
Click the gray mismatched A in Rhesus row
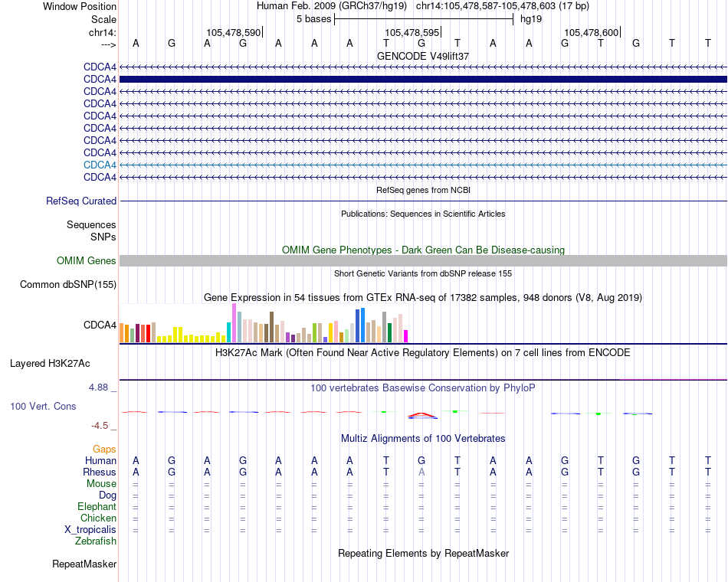tap(421, 472)
